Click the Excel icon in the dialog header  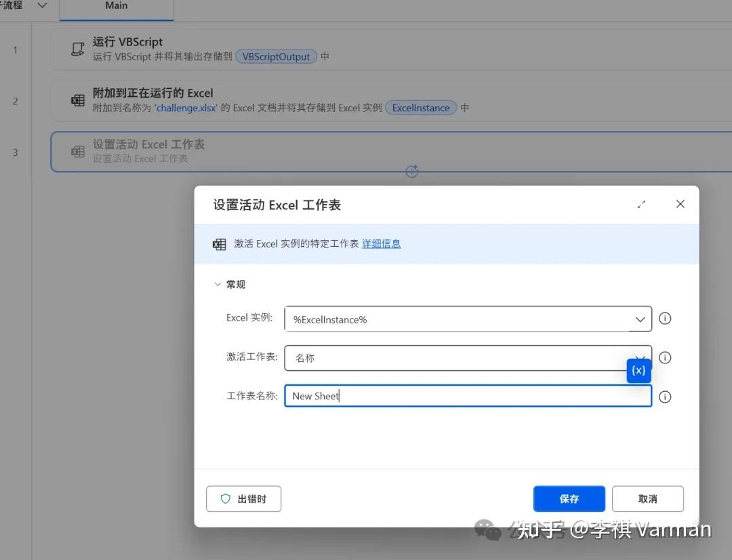pos(219,244)
